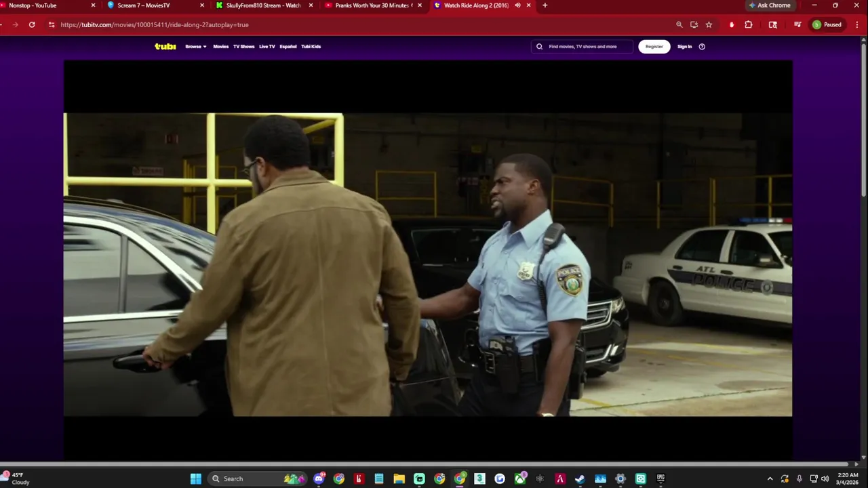Close the Scream 7 – MoviesTV tab
Screen dimensions: 868x488
tap(202, 5)
